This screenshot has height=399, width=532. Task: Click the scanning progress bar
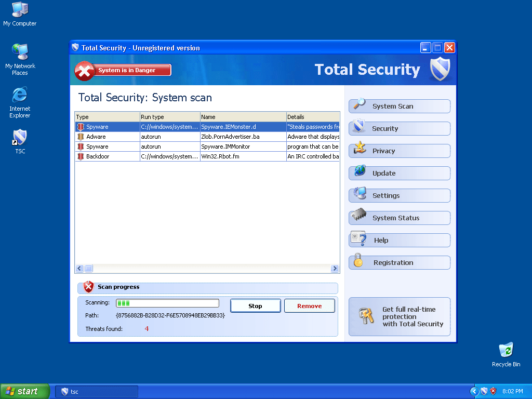click(x=167, y=303)
